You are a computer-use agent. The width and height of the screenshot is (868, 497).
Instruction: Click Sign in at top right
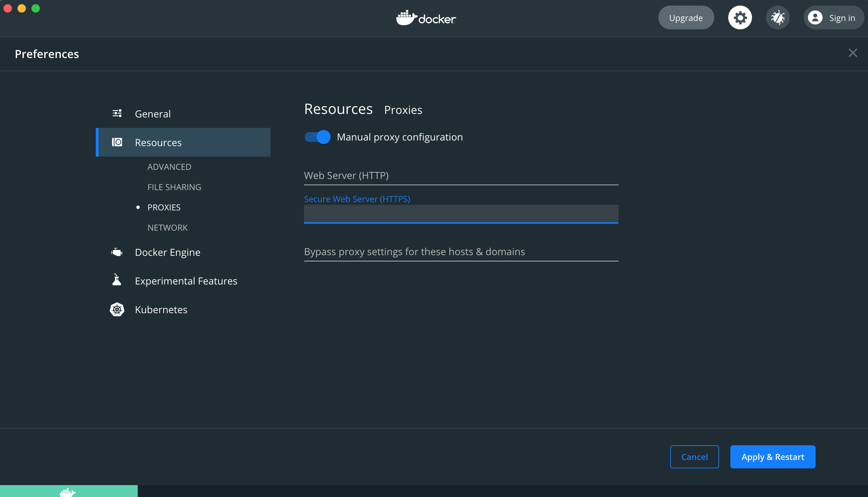click(833, 18)
